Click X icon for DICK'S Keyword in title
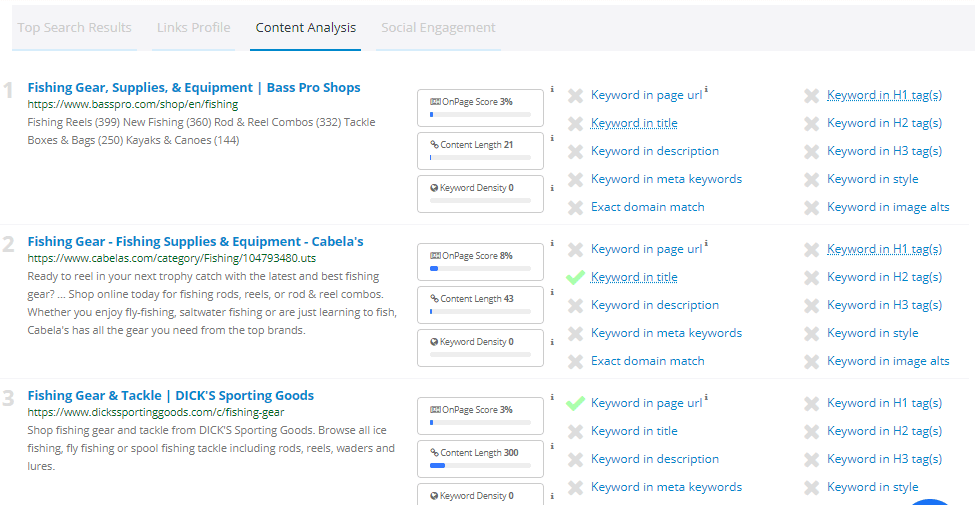975x505 pixels. tap(575, 432)
